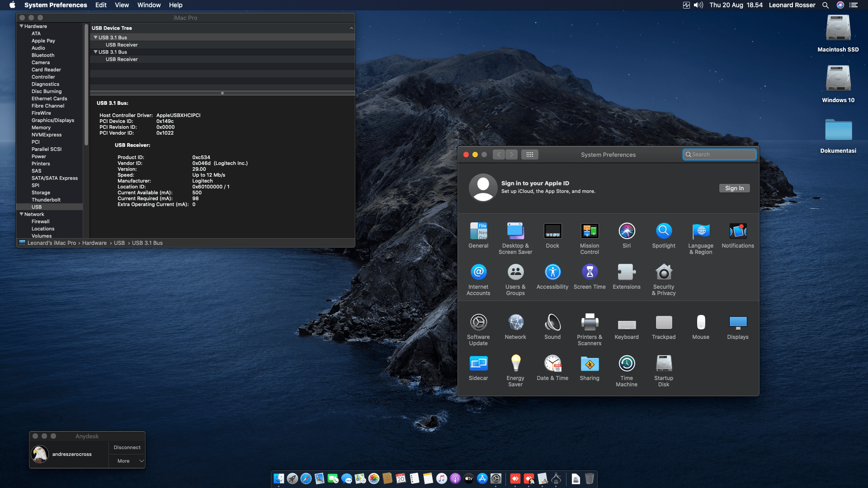Open the Security & Privacy preference pane
The width and height of the screenshot is (868, 488).
click(663, 272)
